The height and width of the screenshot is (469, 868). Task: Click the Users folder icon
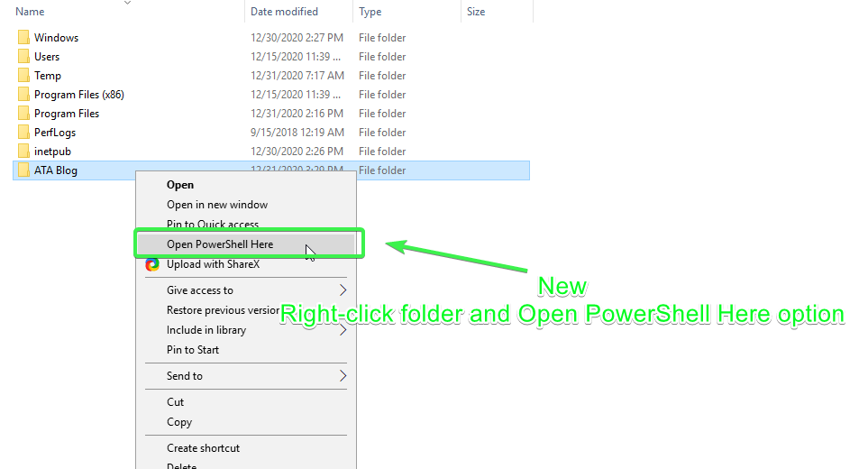pos(23,57)
